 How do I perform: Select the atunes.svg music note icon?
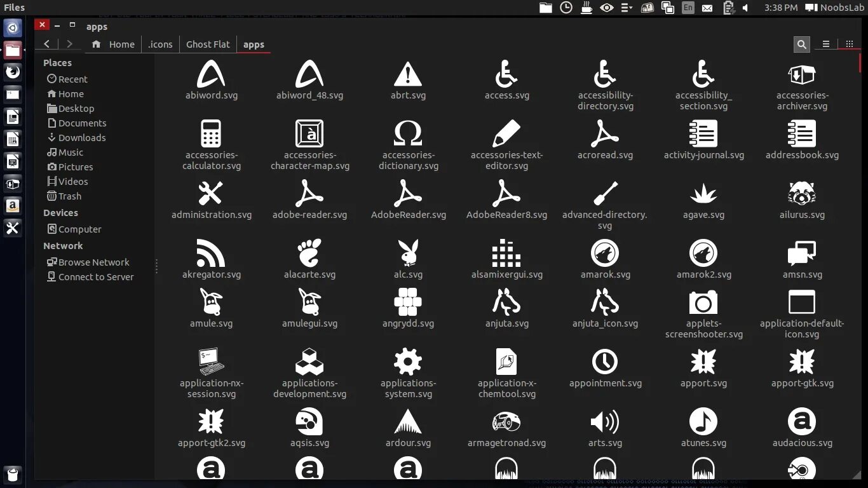click(x=703, y=422)
